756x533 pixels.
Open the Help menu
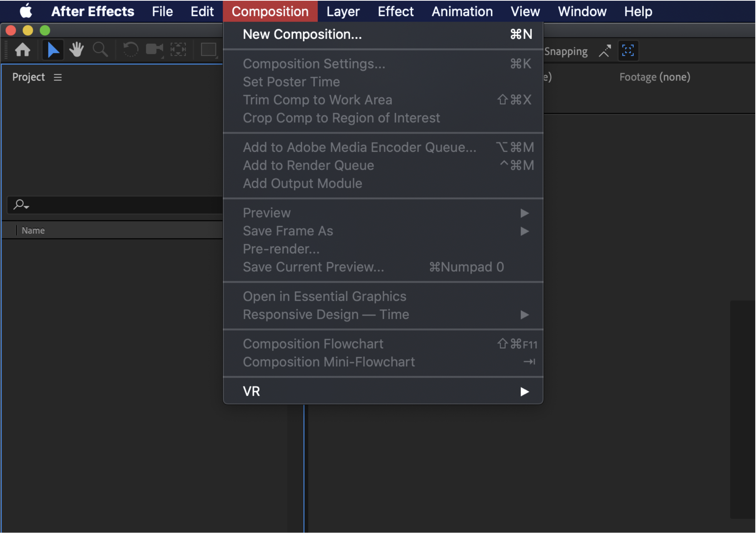[638, 11]
